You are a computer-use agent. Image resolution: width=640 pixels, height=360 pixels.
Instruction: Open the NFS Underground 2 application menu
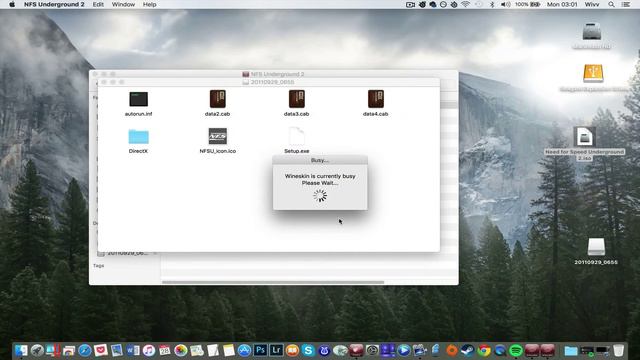54,4
